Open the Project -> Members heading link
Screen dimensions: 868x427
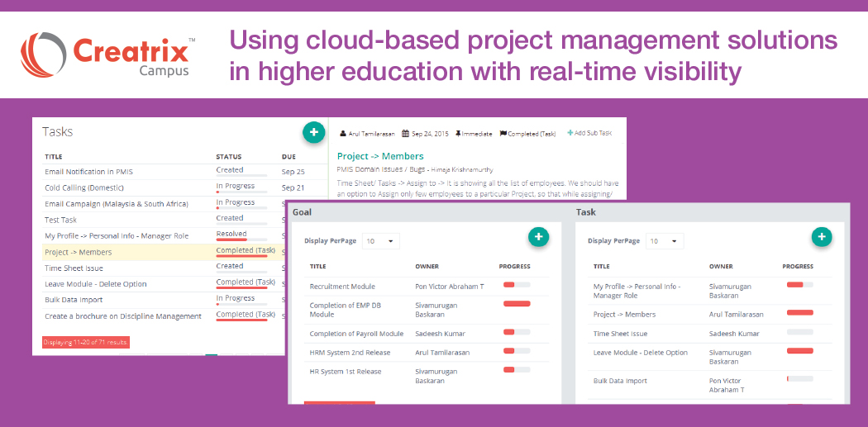(x=380, y=156)
